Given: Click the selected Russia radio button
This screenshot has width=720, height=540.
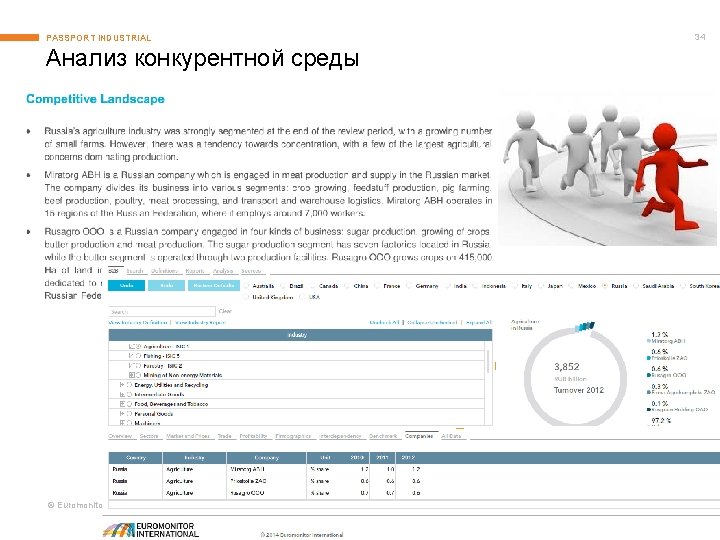Looking at the screenshot, I should click(x=605, y=286).
